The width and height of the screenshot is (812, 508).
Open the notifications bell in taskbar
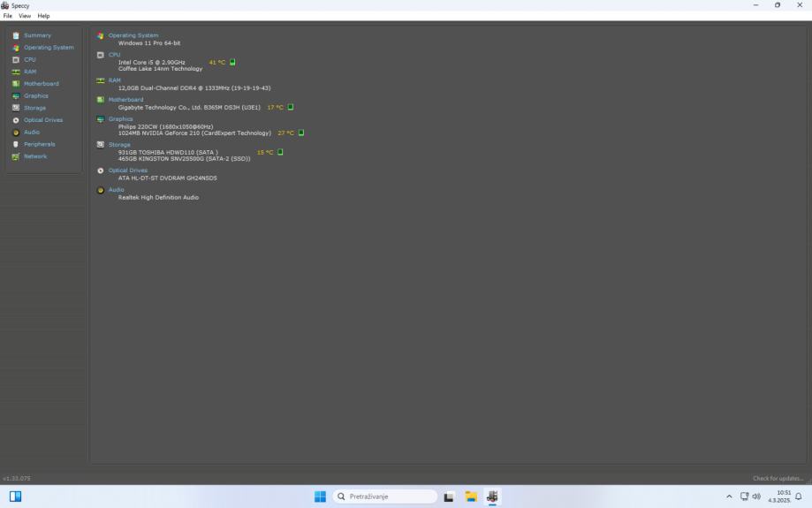pos(799,497)
